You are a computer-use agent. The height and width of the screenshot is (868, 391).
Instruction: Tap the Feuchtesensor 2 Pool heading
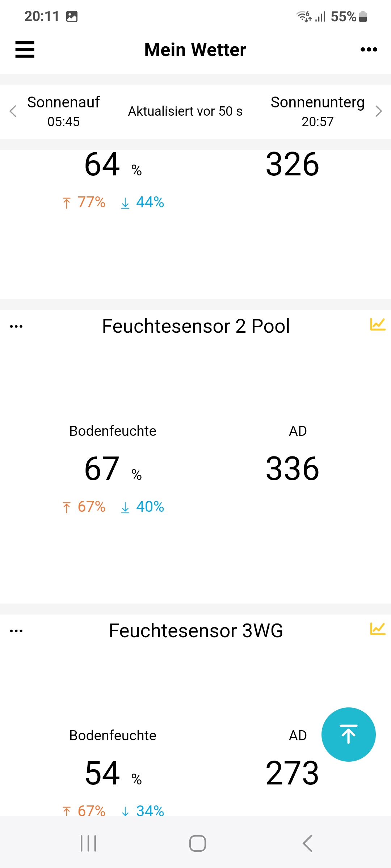(x=196, y=326)
